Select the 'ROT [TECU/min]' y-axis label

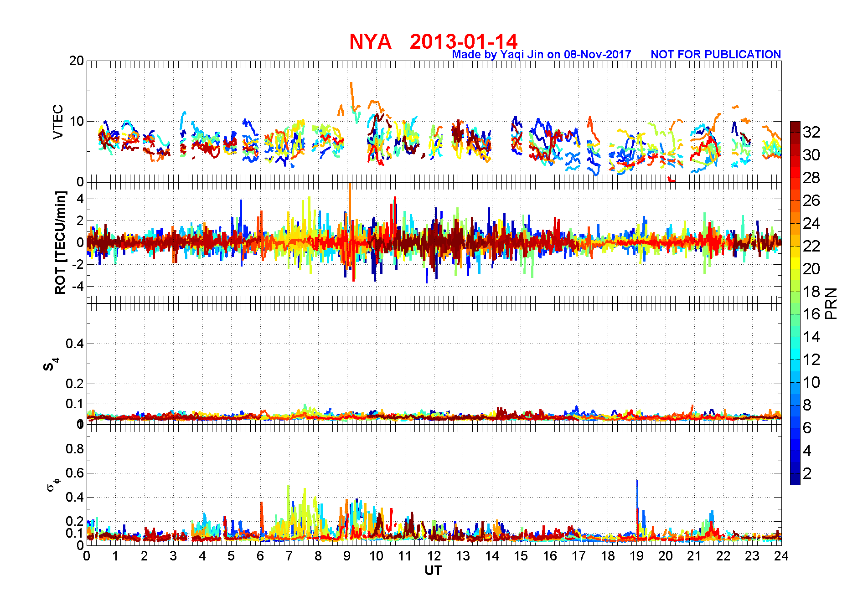[x=60, y=243]
